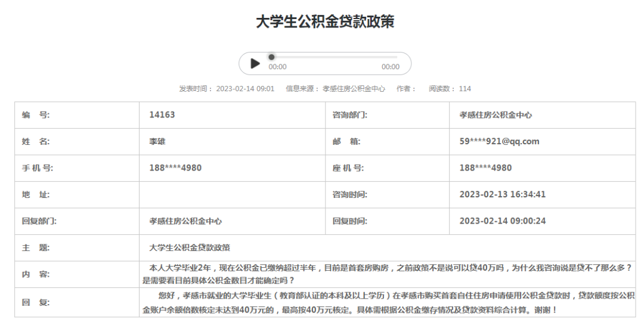
Task: Click the audio progress slider handle
Action: pyautogui.click(x=271, y=57)
